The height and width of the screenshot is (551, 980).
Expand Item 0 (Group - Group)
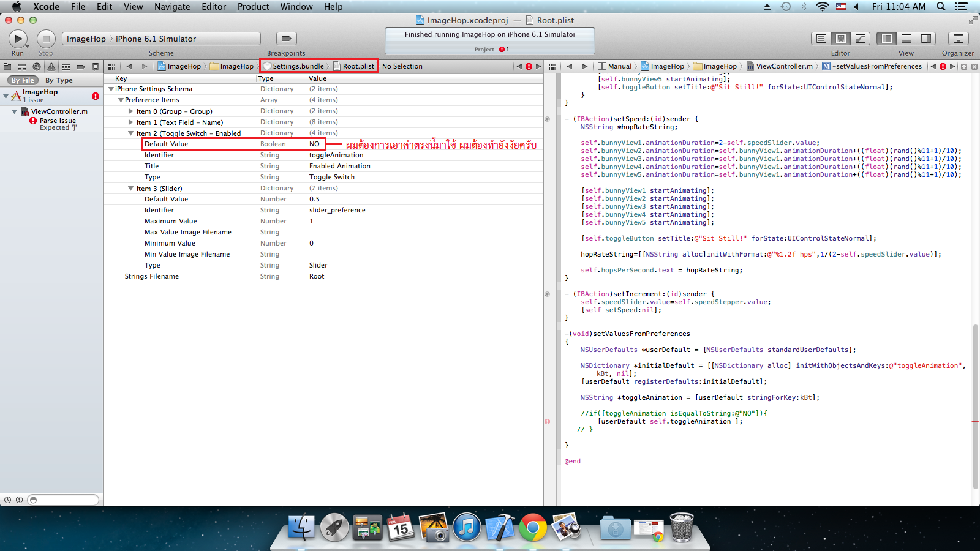click(x=130, y=111)
